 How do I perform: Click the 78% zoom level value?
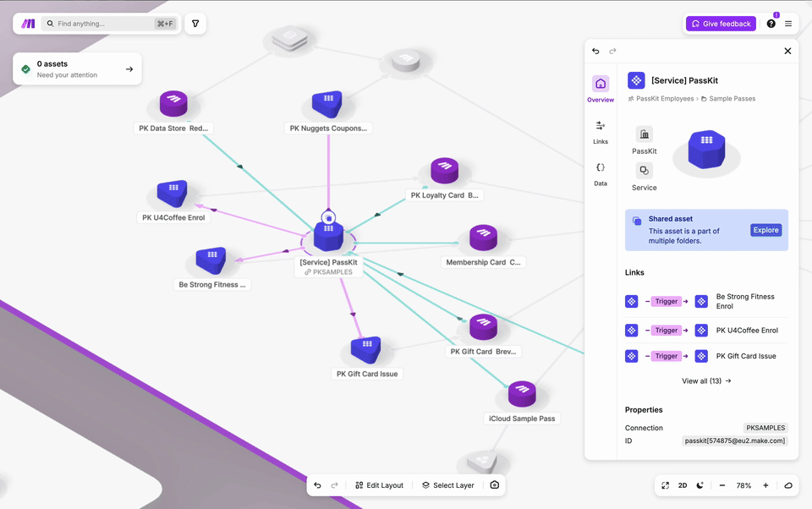click(x=743, y=485)
